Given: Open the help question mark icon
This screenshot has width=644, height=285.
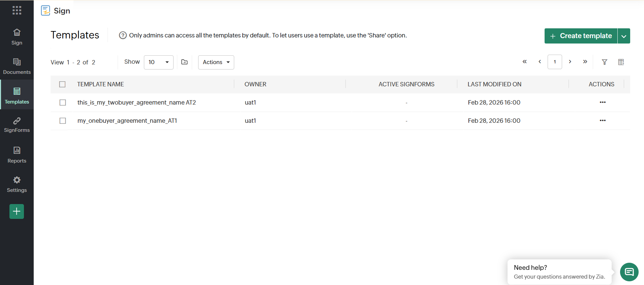Looking at the screenshot, I should [x=123, y=35].
